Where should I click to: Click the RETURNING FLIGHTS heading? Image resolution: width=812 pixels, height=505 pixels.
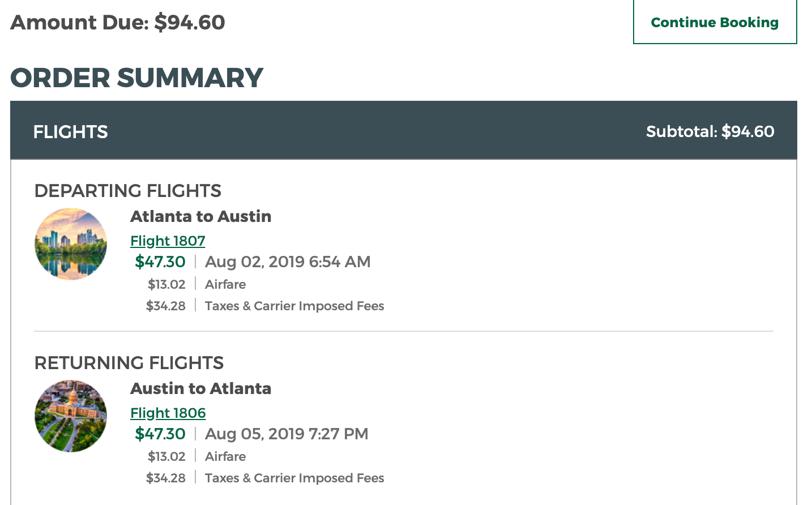pos(129,363)
